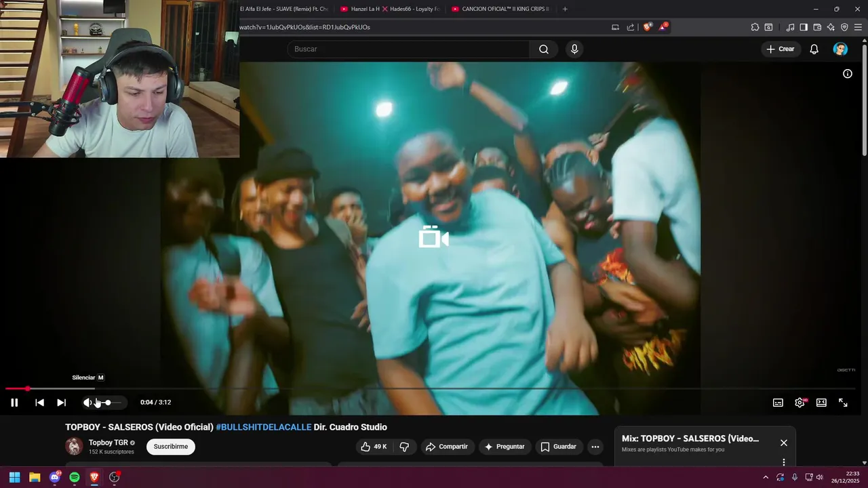Open the Topboy TGR channel avatar
This screenshot has width=868, height=488.
[74, 446]
